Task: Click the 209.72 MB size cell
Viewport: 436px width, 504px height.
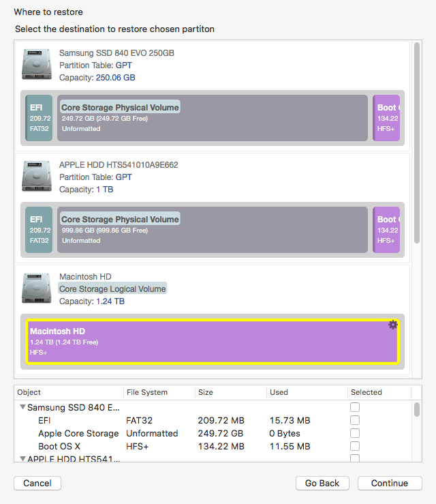Action: point(221,420)
